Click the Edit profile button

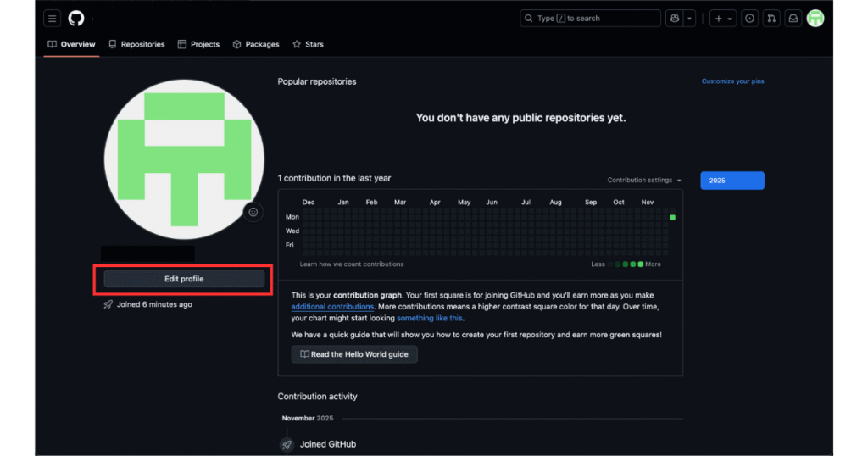[184, 279]
